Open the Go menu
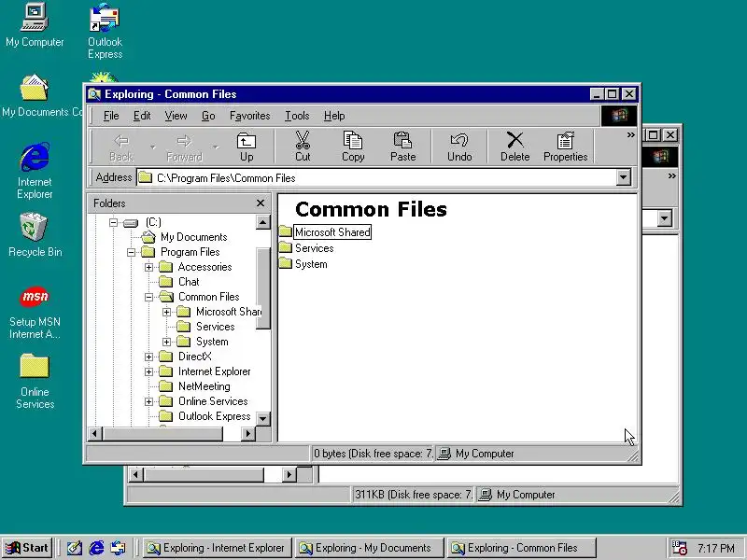This screenshot has width=747, height=560. point(208,116)
